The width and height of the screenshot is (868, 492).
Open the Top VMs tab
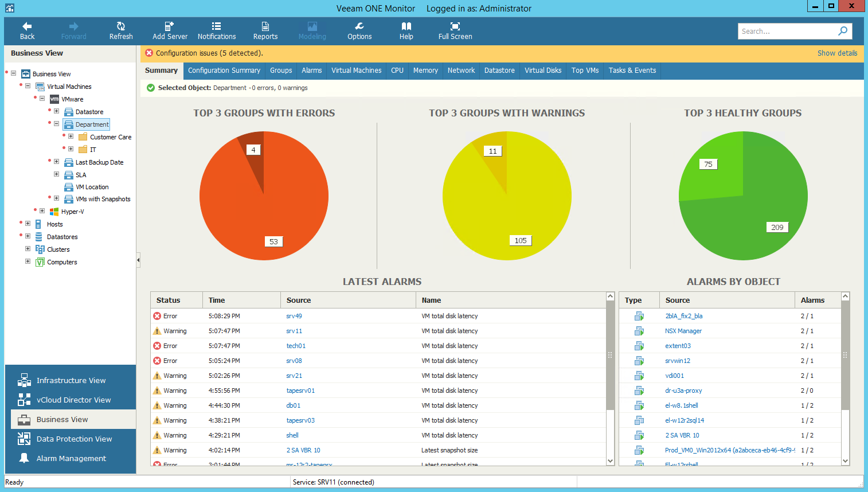(x=585, y=71)
